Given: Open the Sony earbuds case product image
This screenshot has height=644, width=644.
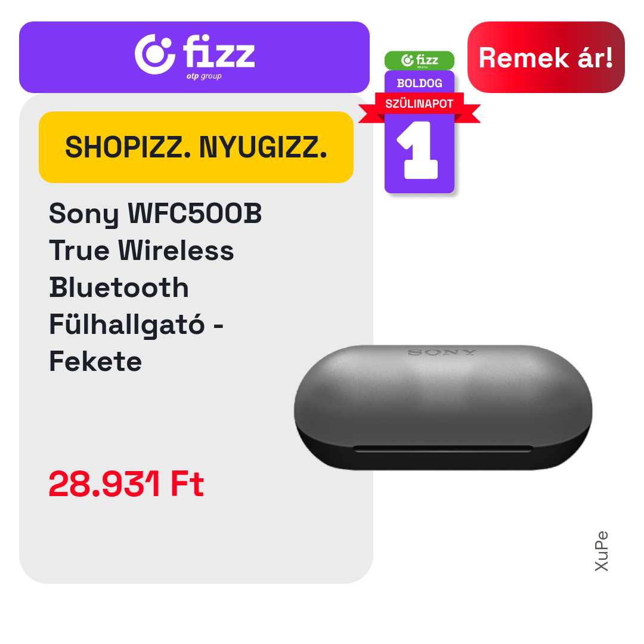Looking at the screenshot, I should (443, 407).
